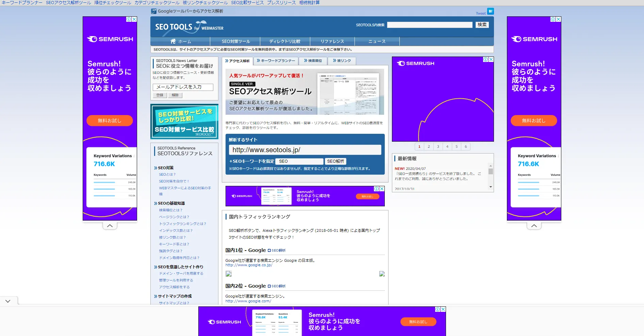Select ad carousel page 1
Screen dimensions: 644x336
[x=419, y=147]
